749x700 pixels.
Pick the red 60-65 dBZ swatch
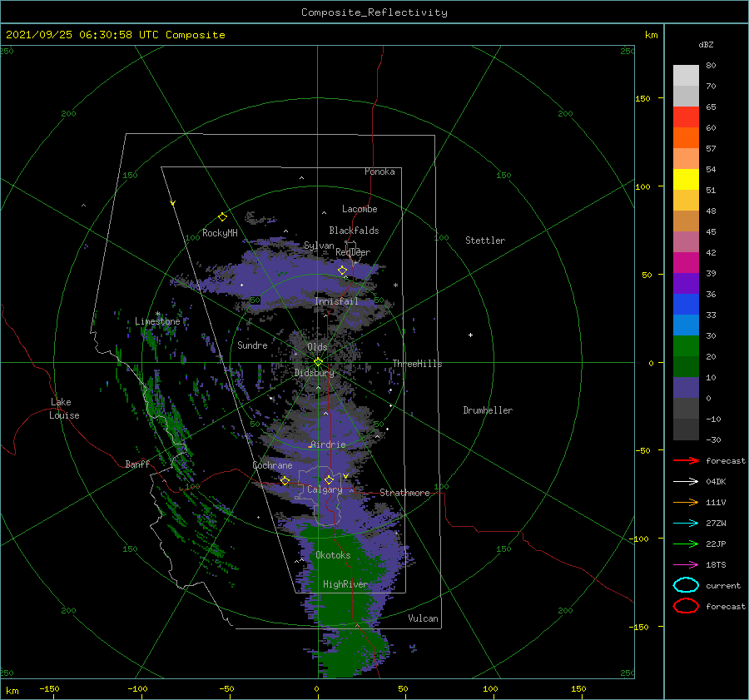(686, 117)
